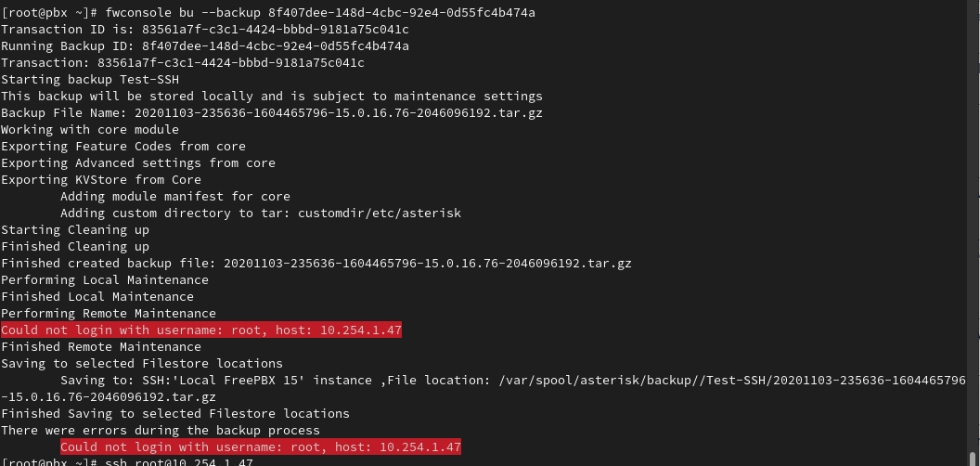
Task: Click the 'Adding custom directory to tar' line
Action: point(260,213)
